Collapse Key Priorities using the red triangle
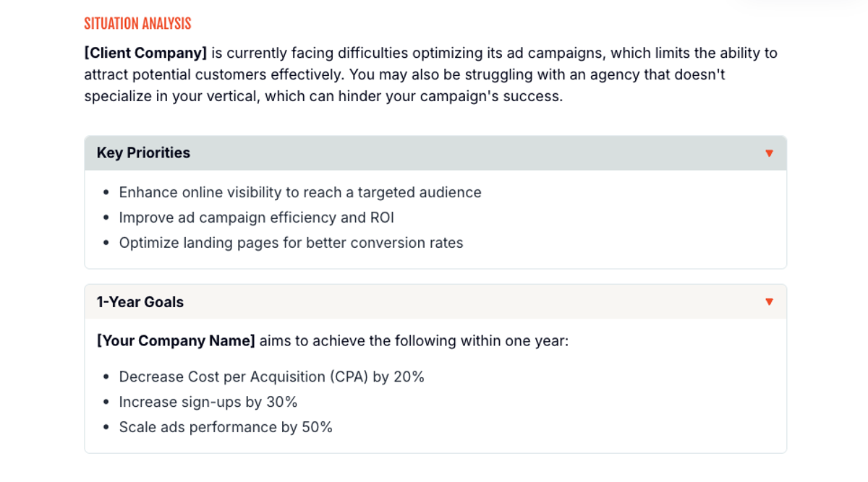The image size is (868, 482). pos(769,153)
